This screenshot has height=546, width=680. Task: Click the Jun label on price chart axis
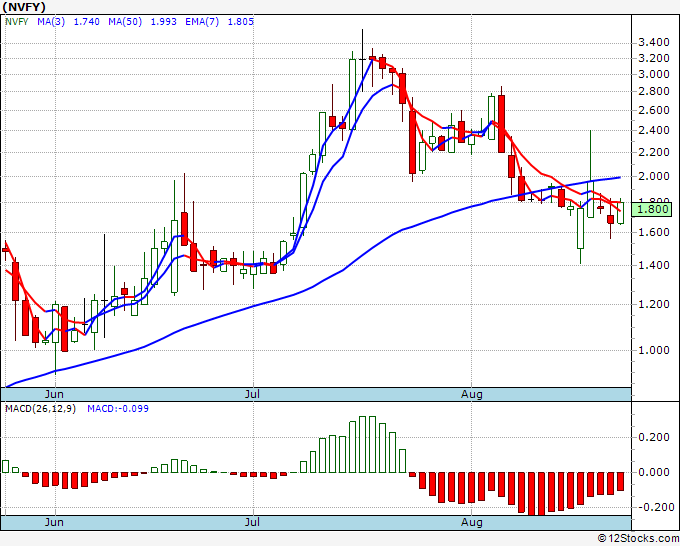[54, 394]
